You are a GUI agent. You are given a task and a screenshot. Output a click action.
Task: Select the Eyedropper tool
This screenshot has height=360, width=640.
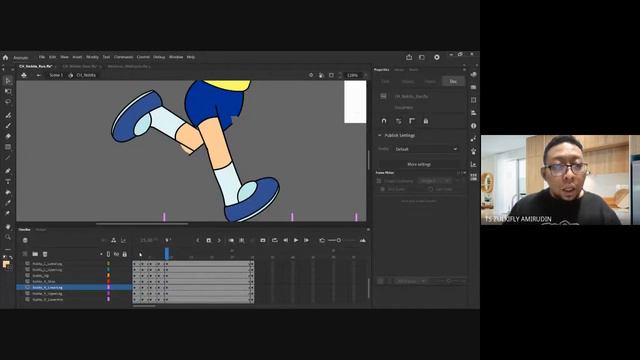tap(8, 203)
